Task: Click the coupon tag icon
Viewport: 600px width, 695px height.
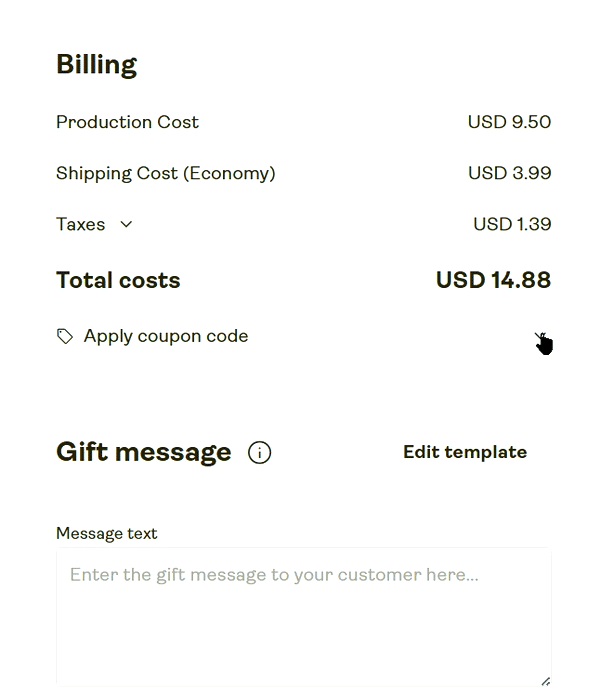Action: 65,337
